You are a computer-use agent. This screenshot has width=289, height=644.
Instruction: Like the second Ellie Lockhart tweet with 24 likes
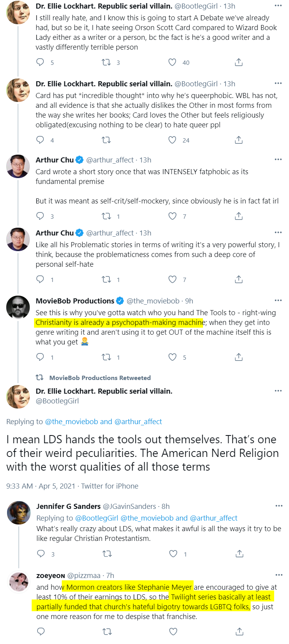(172, 140)
